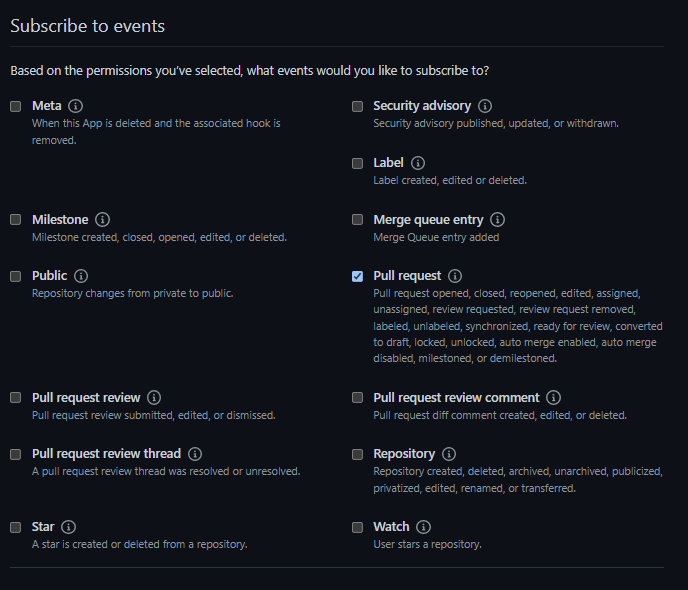Uncheck the Pull request event checkbox

tap(358, 276)
